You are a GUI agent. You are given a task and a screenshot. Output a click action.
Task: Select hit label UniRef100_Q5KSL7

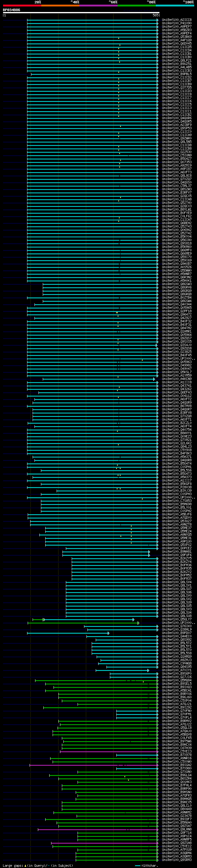[x=177, y=372]
